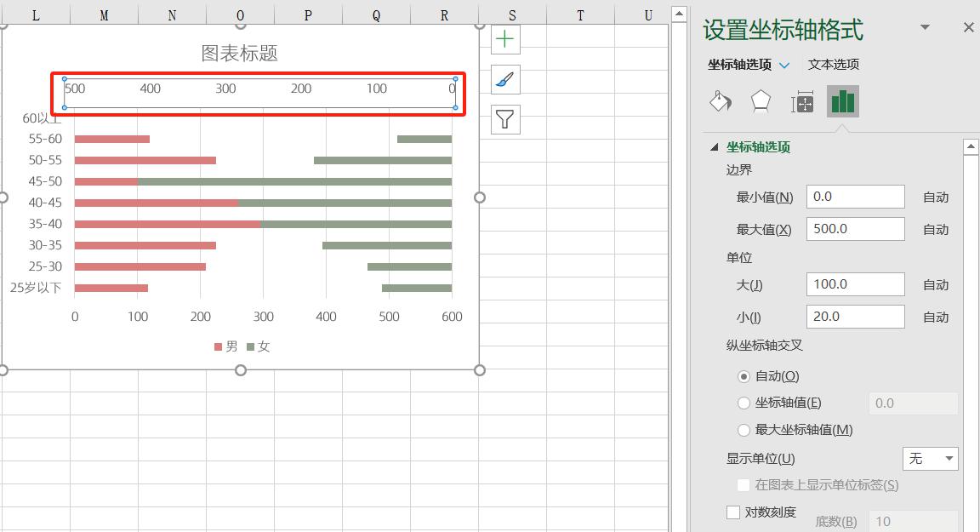This screenshot has width=980, height=532.
Task: Select the 自动 radio button
Action: click(744, 376)
